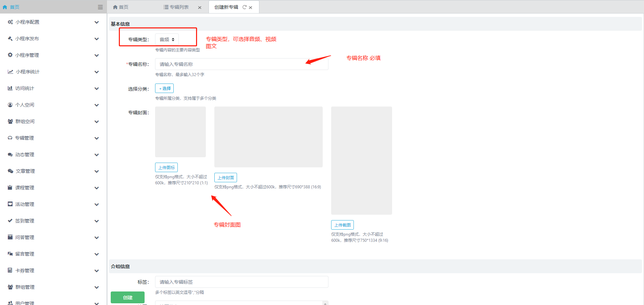Click the 签到管理 checkmark icon
This screenshot has height=305, width=644.
(x=10, y=220)
